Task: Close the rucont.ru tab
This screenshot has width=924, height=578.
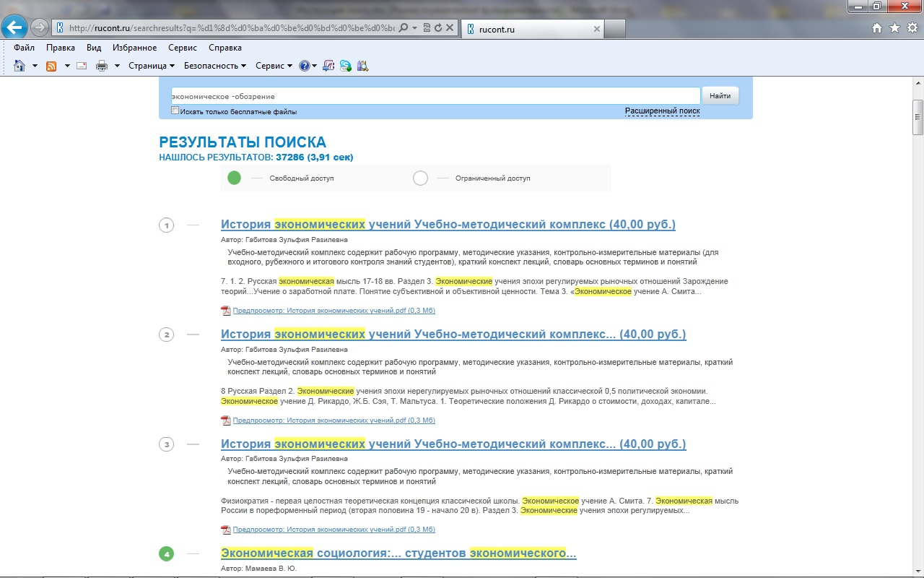Action: click(596, 29)
